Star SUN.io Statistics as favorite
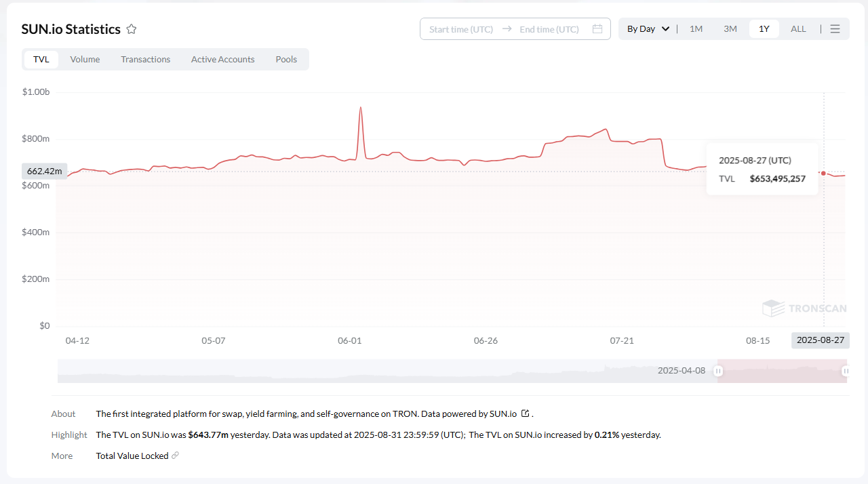 click(132, 29)
